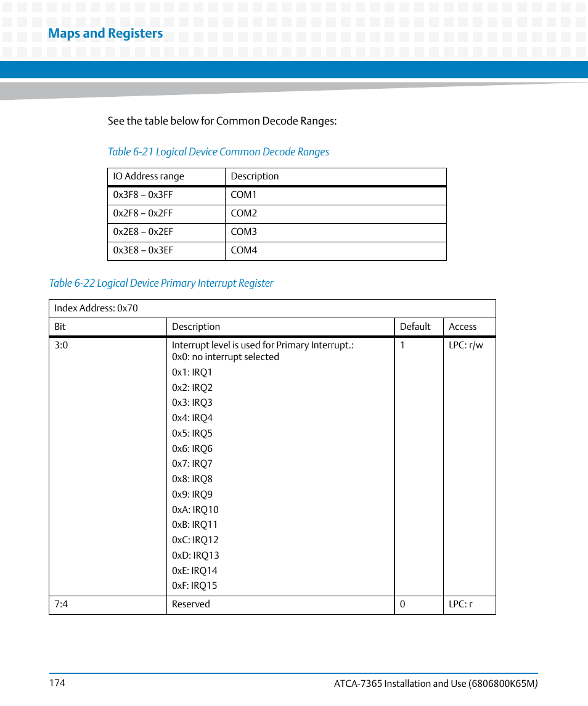Select the '0x2: IRQ2' line

coord(192,388)
